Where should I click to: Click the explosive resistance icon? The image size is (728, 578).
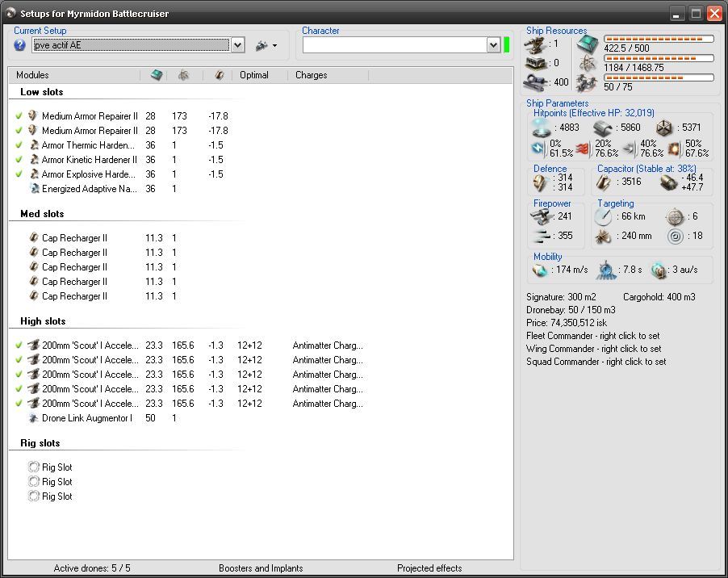(675, 149)
